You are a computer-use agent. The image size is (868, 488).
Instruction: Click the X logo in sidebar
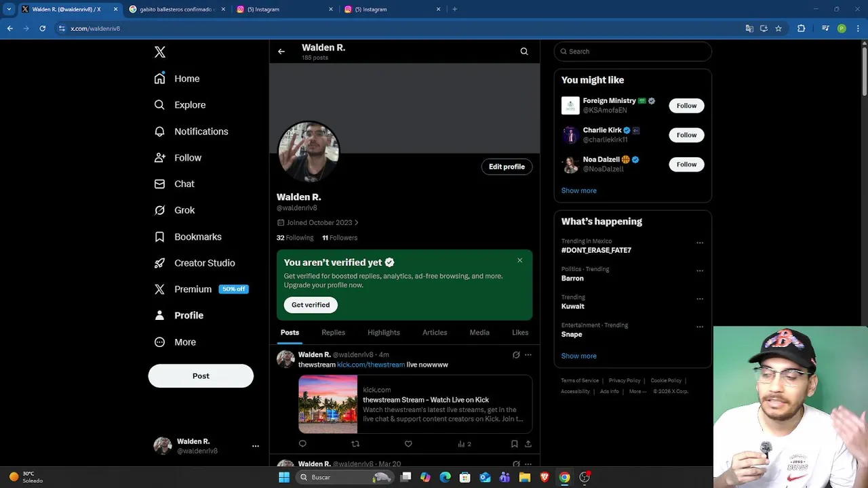point(160,52)
